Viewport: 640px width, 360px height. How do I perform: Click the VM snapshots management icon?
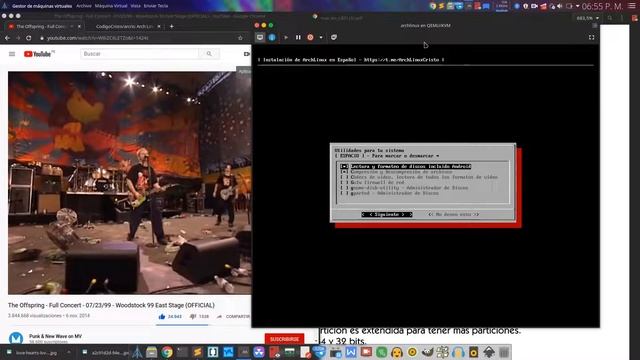pyautogui.click(x=334, y=37)
